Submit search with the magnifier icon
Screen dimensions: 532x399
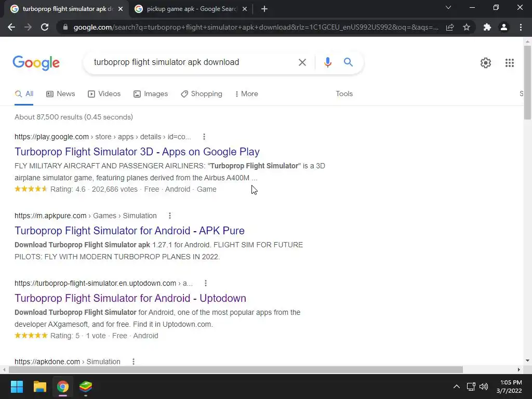348,62
